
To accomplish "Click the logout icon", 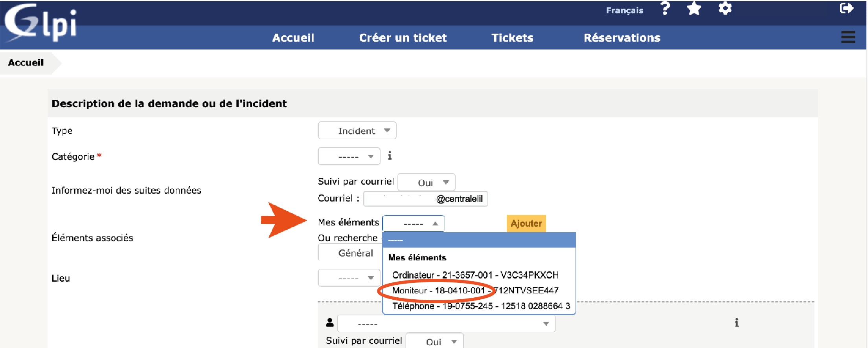I will (846, 8).
